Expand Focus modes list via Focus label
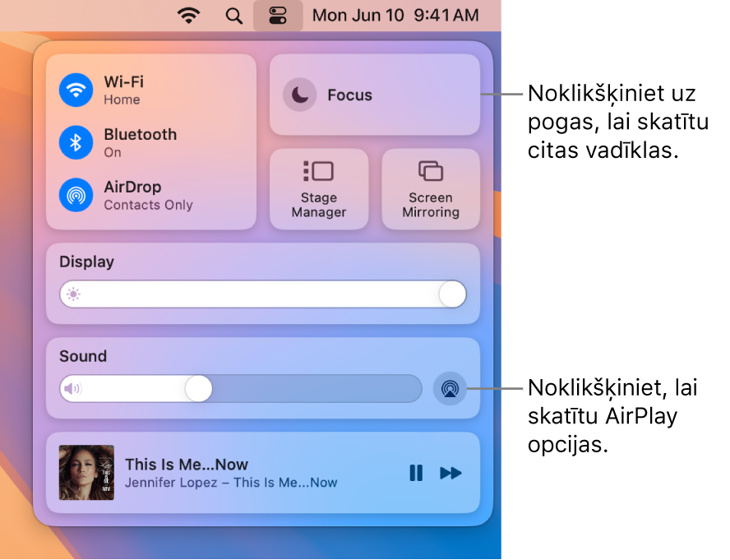Screen dimensions: 730x560 pyautogui.click(x=349, y=95)
